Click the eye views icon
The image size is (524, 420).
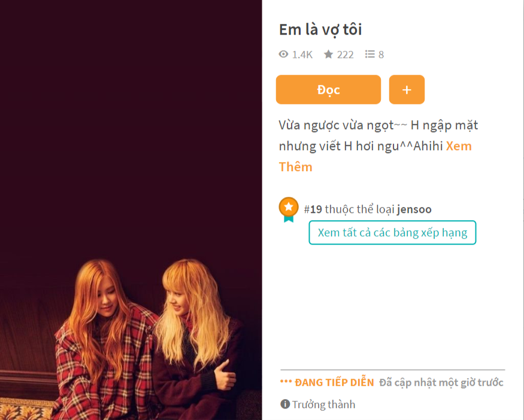click(x=283, y=54)
